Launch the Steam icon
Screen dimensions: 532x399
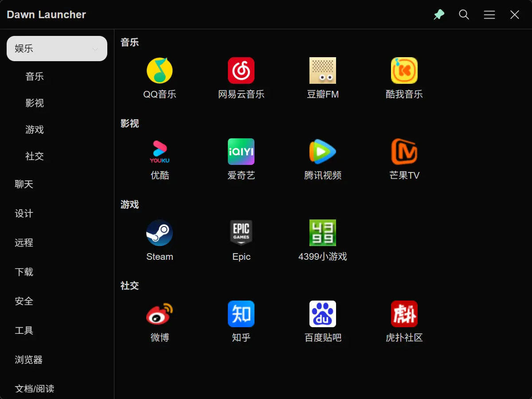(x=160, y=233)
